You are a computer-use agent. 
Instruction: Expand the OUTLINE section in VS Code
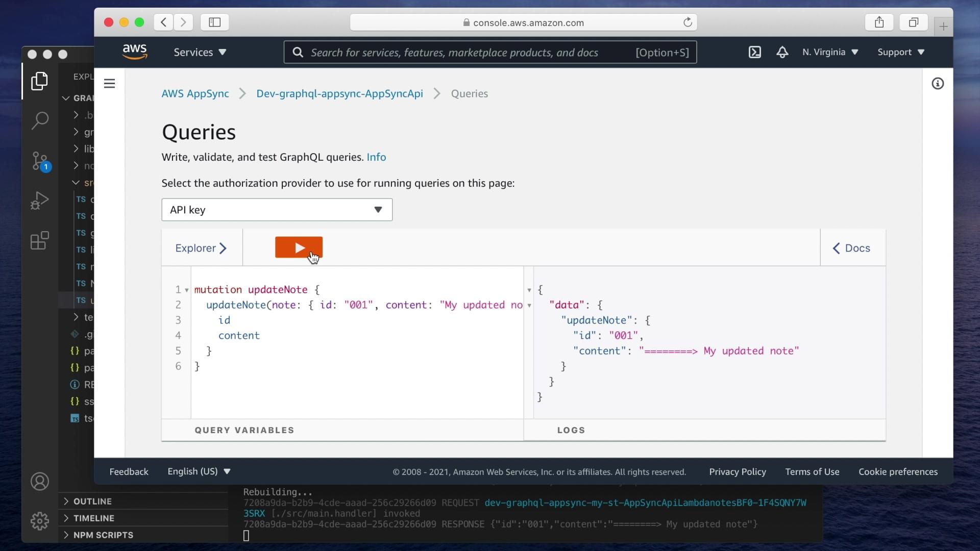[x=92, y=502]
